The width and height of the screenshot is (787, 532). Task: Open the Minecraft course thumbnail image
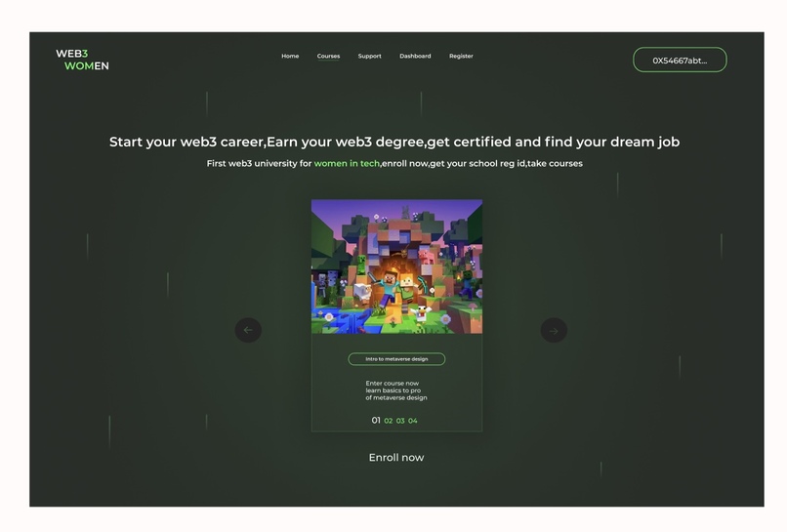click(x=396, y=266)
